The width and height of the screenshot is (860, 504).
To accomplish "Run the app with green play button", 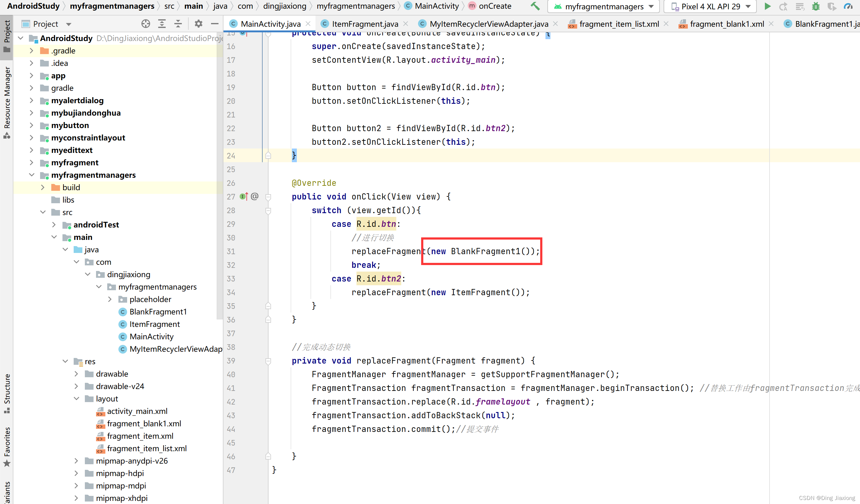I will pos(767,6).
